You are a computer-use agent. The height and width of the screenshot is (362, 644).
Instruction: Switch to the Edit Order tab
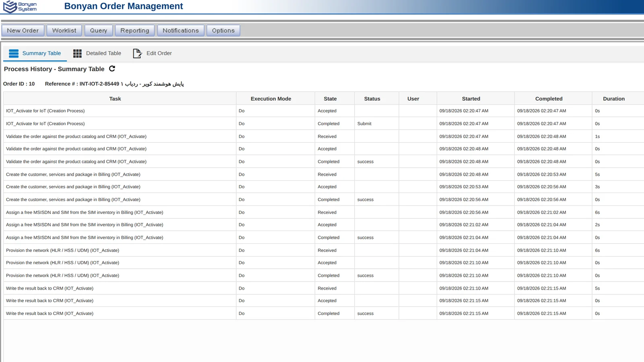tap(153, 53)
